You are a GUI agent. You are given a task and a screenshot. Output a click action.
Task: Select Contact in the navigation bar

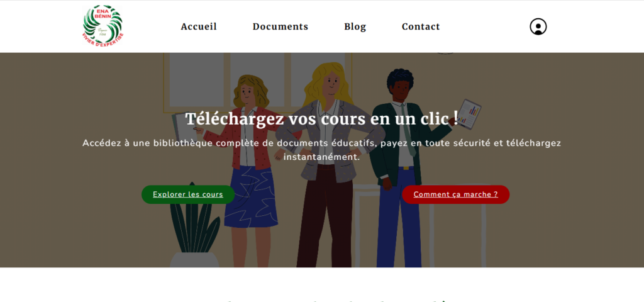click(421, 26)
